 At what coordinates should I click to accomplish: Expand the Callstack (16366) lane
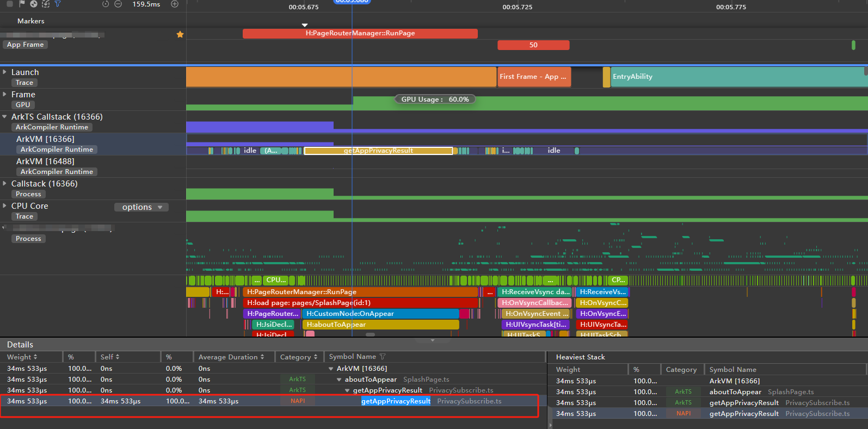(4, 183)
